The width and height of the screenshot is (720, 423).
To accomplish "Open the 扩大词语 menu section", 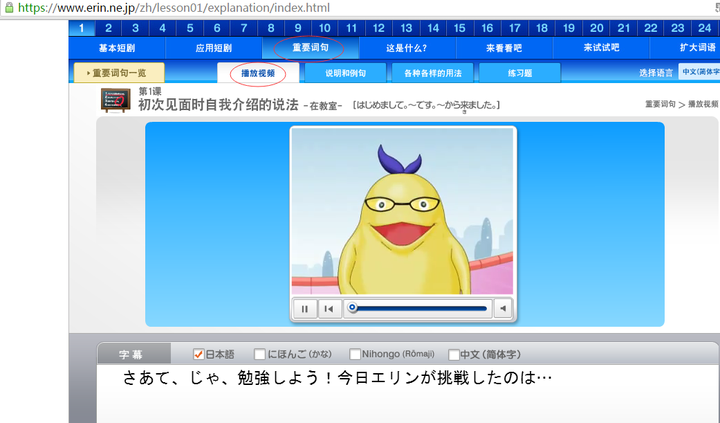I will 685,48.
